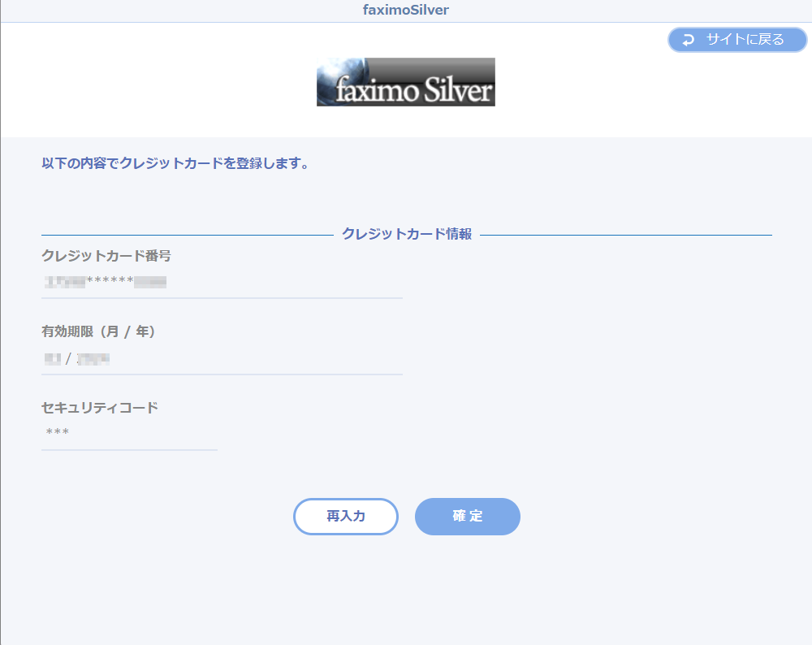Select the expiration date field value
The height and width of the screenshot is (645, 812).
coord(76,358)
